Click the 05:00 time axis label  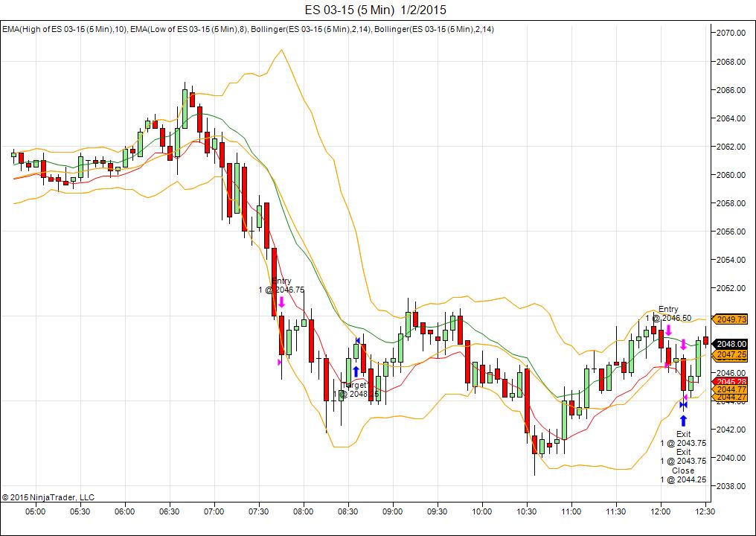coord(35,511)
